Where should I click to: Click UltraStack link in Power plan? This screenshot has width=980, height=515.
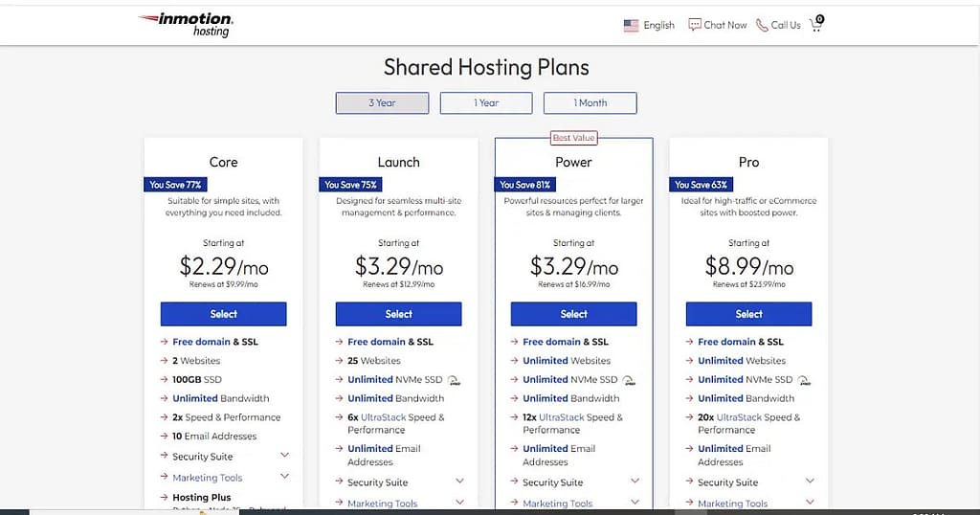pos(561,417)
